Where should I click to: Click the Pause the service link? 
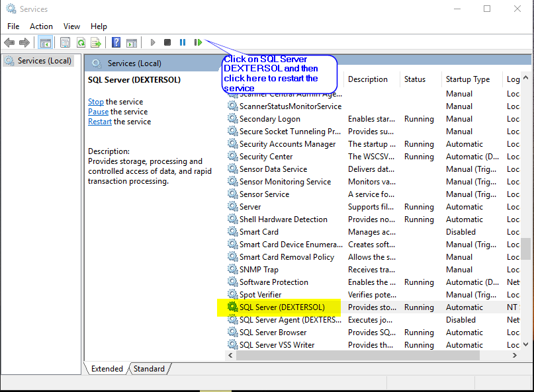(x=98, y=112)
